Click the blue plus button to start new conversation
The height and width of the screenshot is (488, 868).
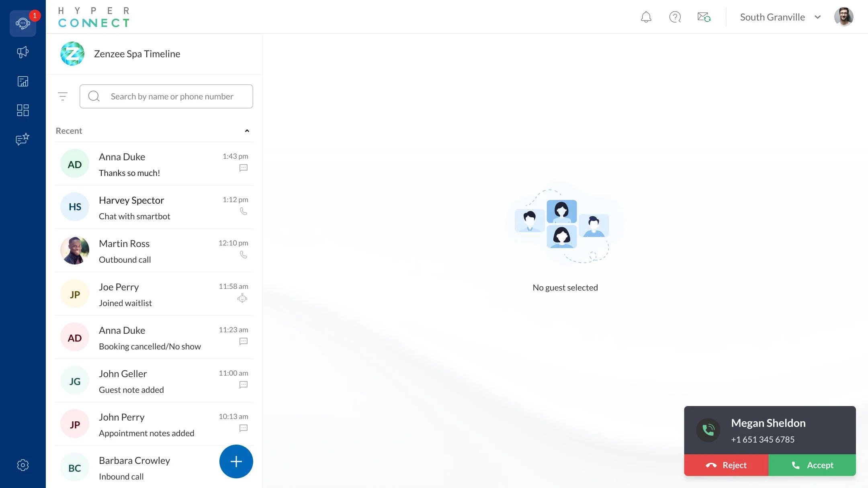(236, 461)
